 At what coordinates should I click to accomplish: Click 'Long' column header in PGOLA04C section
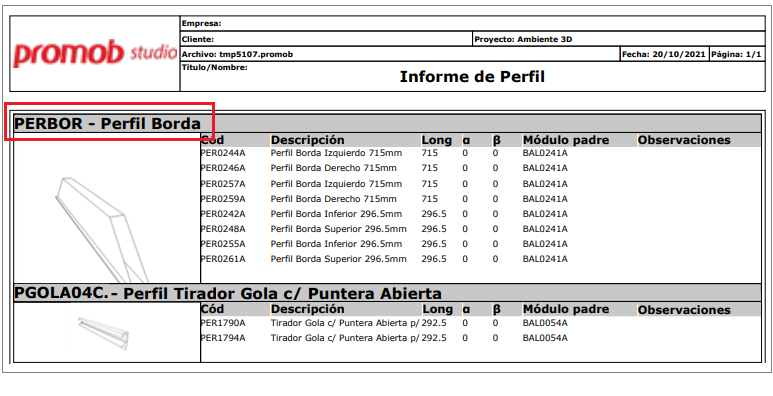tap(438, 309)
